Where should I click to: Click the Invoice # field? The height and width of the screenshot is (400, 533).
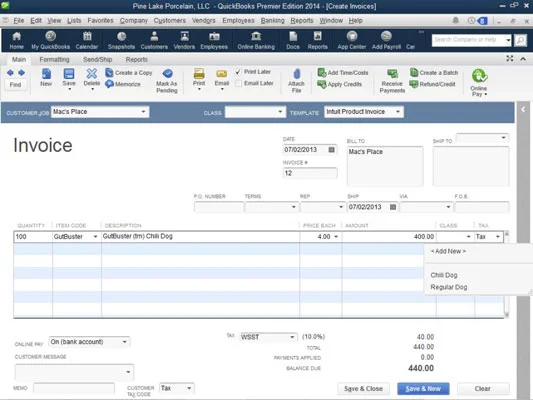click(310, 173)
